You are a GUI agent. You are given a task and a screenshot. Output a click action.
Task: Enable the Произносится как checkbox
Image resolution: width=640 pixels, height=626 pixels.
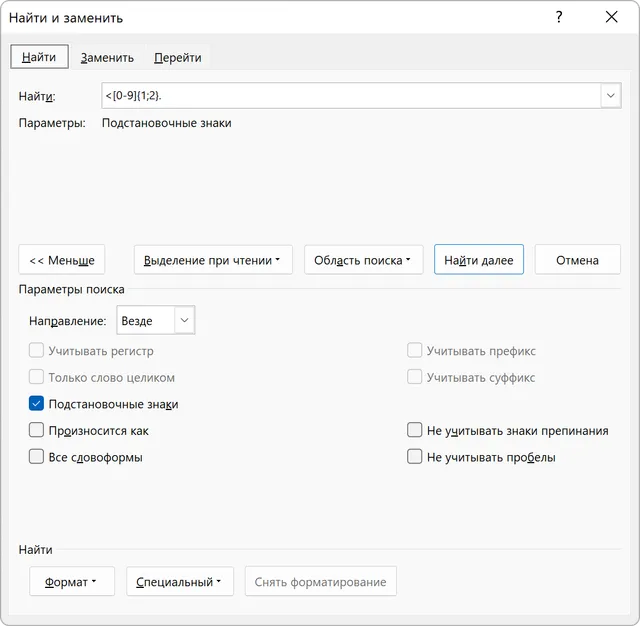[36, 430]
